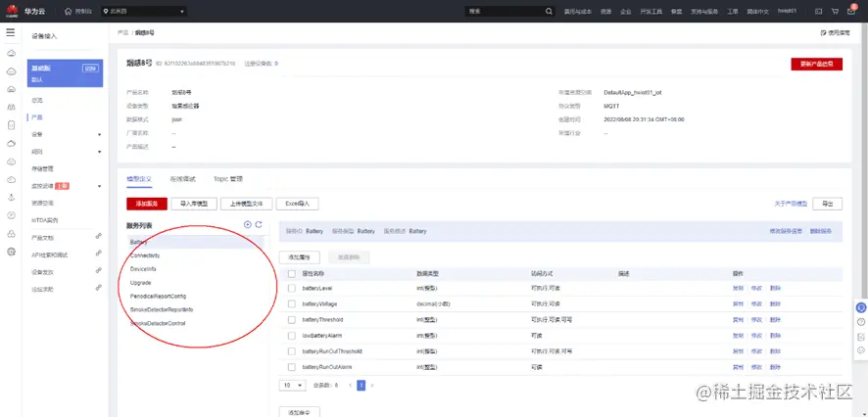The height and width of the screenshot is (417, 868).
Task: Open the 简体中文 language menu
Action: pos(758,11)
